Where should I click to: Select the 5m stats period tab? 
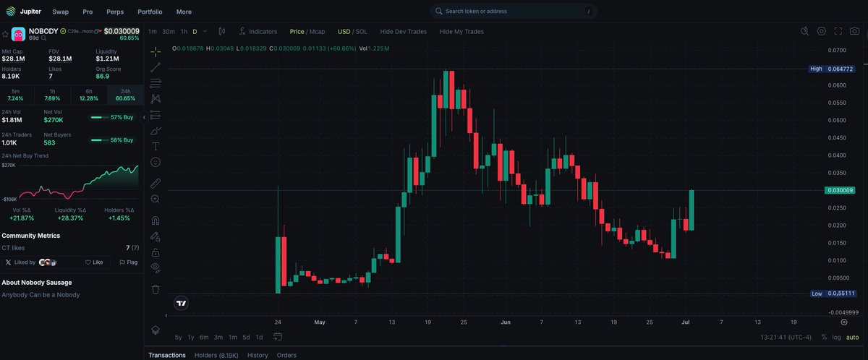pyautogui.click(x=16, y=95)
